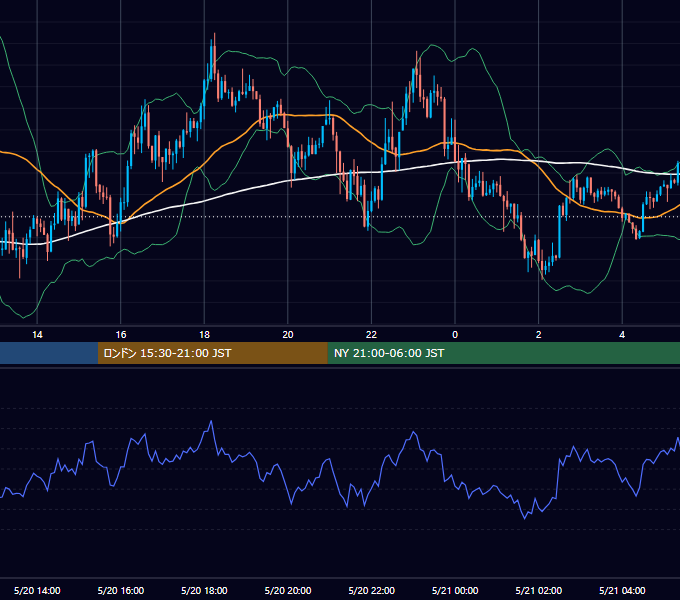This screenshot has width=680, height=600.
Task: Click the indicator line peak near 18:00
Action: pos(211,421)
